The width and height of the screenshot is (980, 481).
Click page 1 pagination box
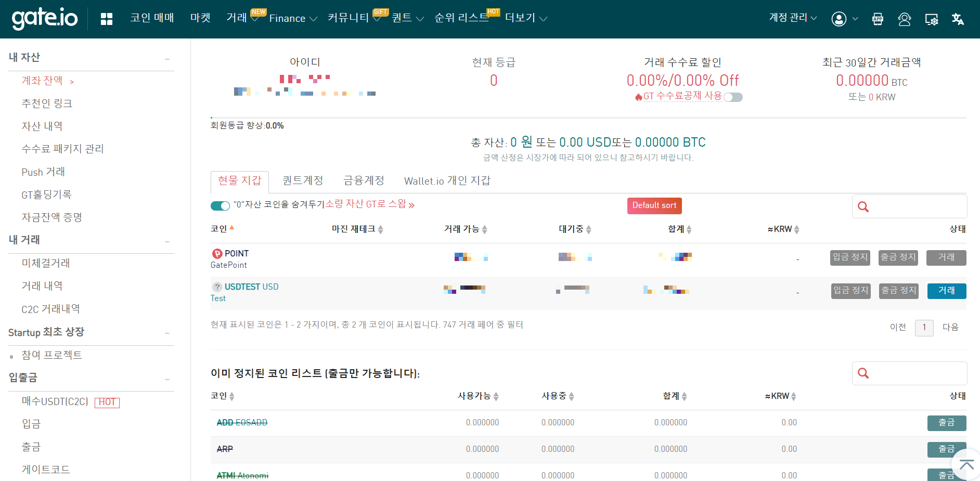[924, 328]
